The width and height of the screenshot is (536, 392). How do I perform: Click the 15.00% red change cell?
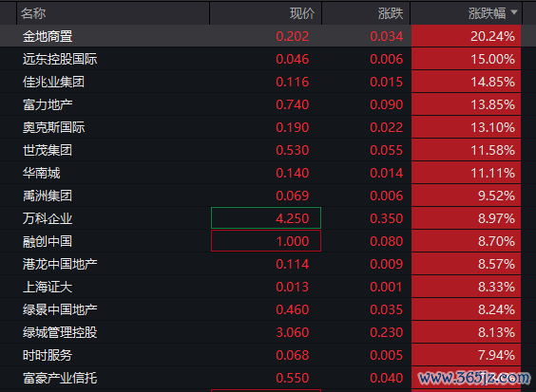point(466,59)
